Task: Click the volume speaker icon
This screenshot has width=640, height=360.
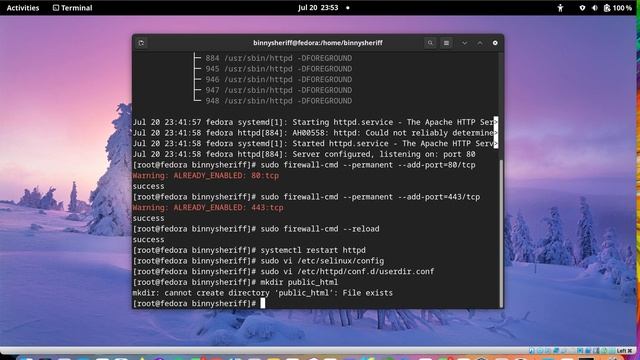Action: 595,8
